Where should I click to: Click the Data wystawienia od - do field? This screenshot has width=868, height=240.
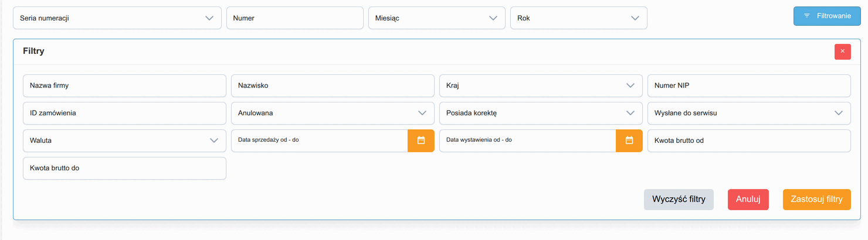528,140
